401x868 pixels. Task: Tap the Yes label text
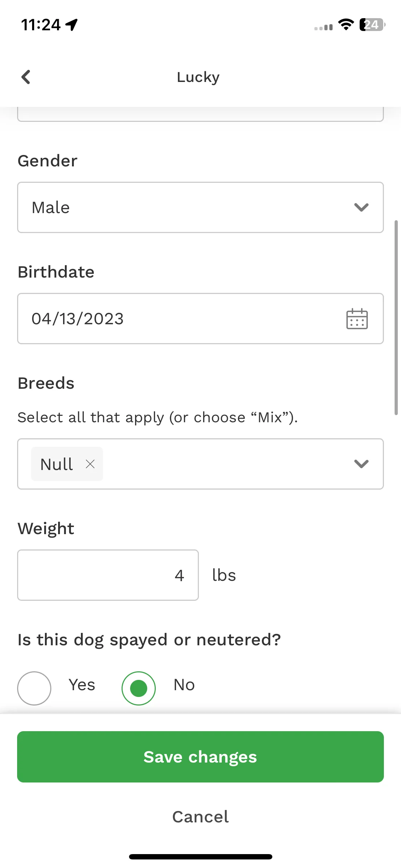click(x=82, y=685)
